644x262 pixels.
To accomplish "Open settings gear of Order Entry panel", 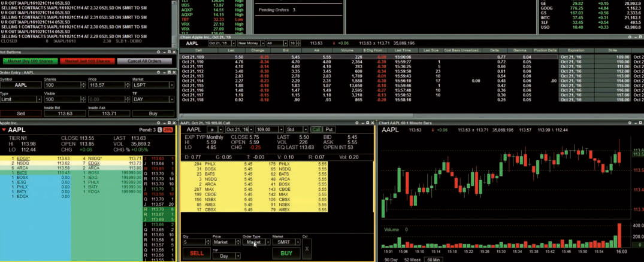I will (x=158, y=72).
